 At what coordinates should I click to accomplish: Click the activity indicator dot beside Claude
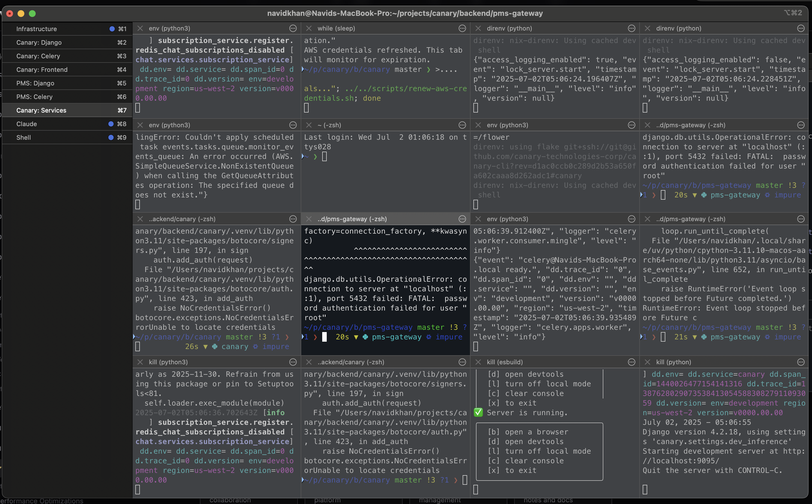[x=111, y=124]
